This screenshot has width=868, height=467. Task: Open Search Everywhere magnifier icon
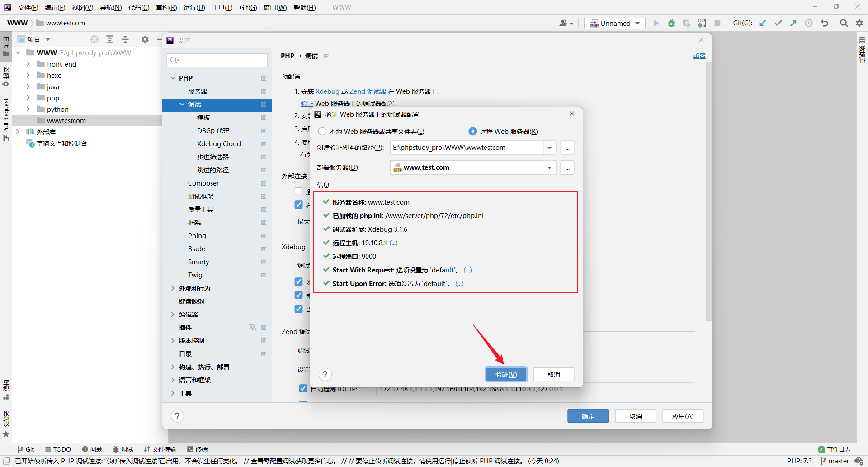844,23
